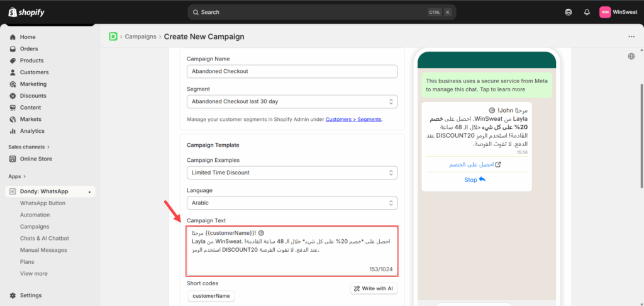644x306 pixels.
Task: Click the Write with AI button
Action: pos(374,288)
